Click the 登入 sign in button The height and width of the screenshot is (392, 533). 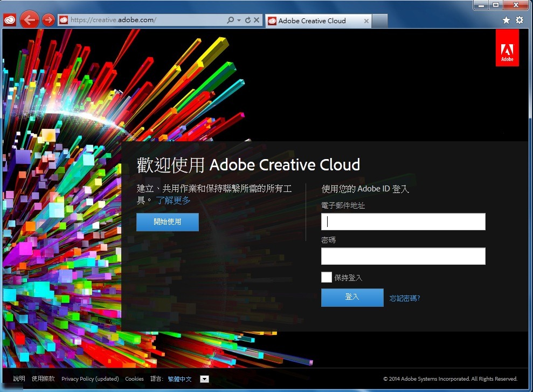(x=352, y=298)
